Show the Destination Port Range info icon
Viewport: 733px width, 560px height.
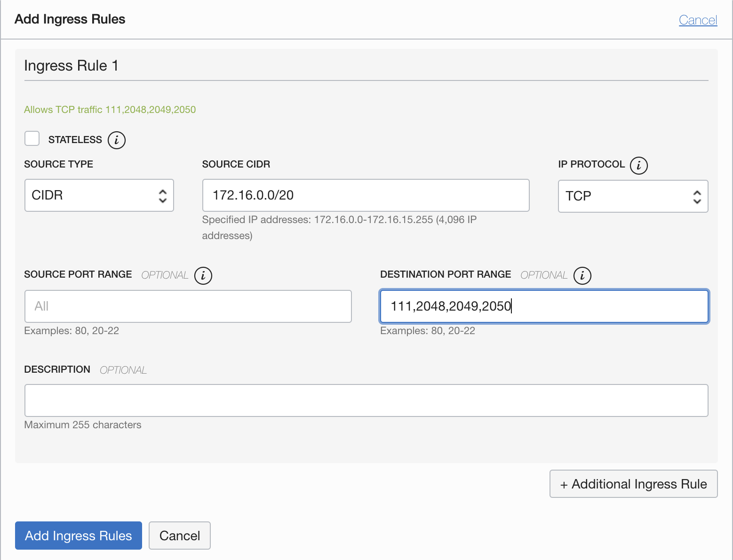coord(582,276)
